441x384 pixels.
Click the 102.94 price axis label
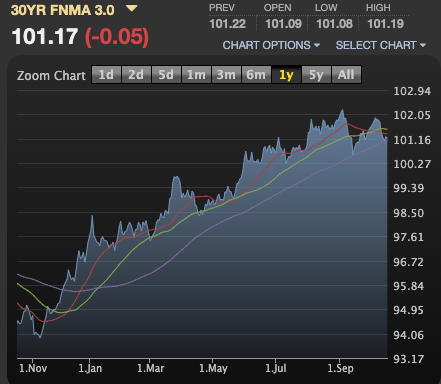412,91
